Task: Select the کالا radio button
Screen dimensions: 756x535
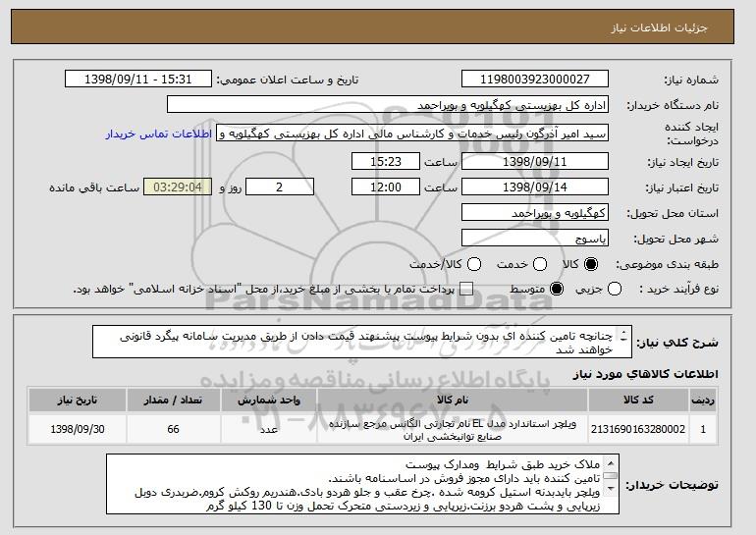Action: click(x=591, y=264)
